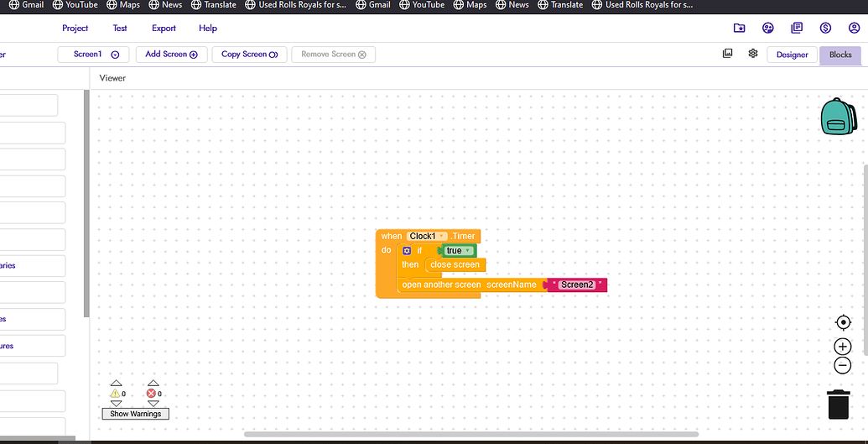
Task: Open the backpack in the blocks workspace
Action: [x=838, y=117]
